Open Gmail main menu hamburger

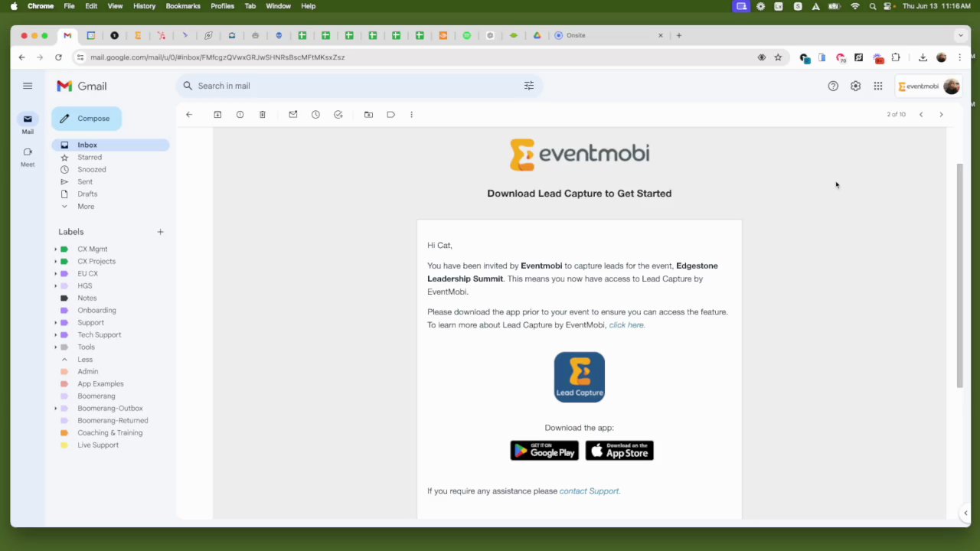point(28,86)
